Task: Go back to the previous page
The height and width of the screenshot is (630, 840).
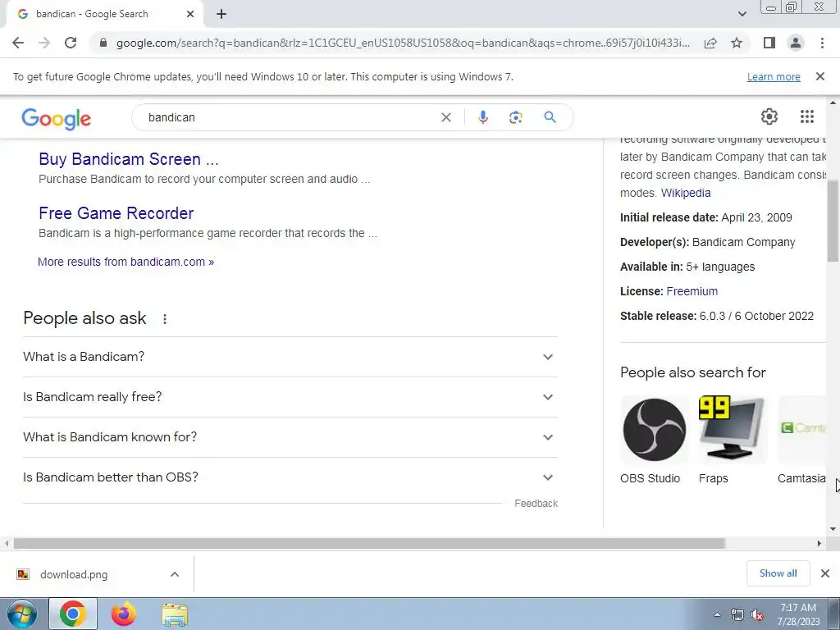Action: (18, 43)
